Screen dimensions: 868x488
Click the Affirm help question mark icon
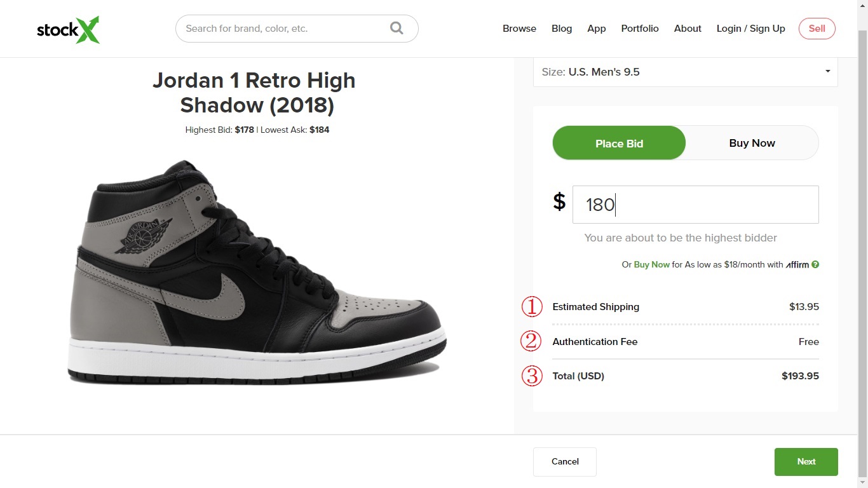coord(815,264)
